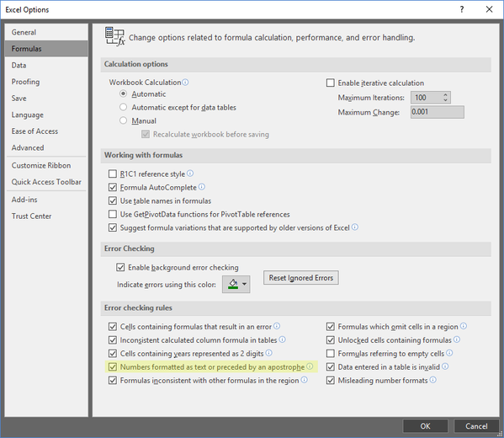Viewport: 504px width, 438px height.
Task: Enable iterative calculation checkbox
Action: coord(330,83)
